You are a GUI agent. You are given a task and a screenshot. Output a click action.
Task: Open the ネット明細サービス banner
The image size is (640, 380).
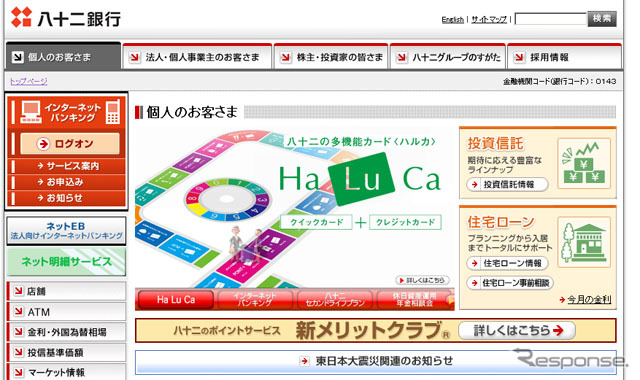66,262
